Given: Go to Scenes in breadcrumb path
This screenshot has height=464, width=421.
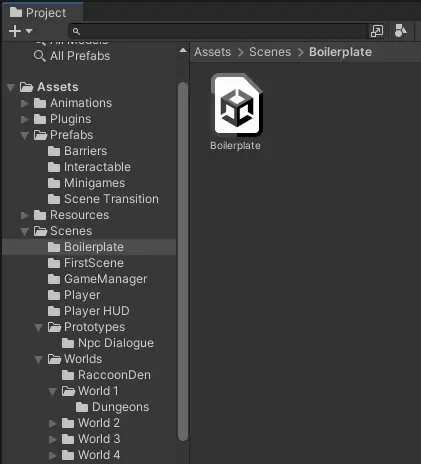Looking at the screenshot, I should point(270,52).
